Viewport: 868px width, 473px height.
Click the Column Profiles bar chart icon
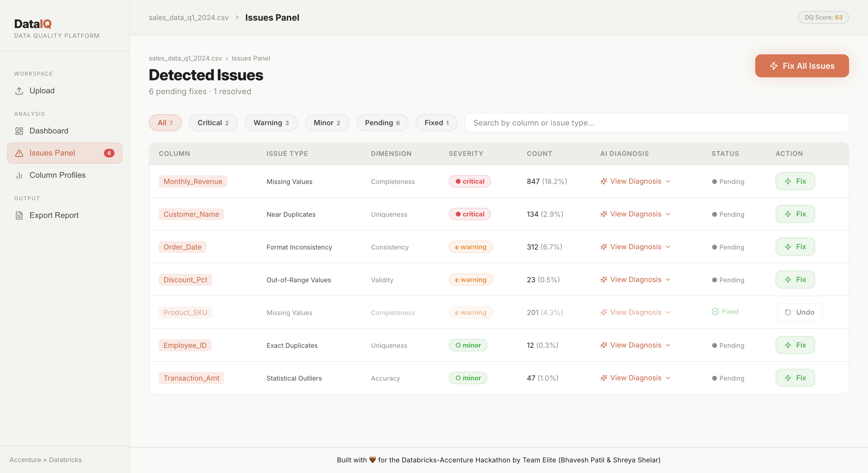19,175
